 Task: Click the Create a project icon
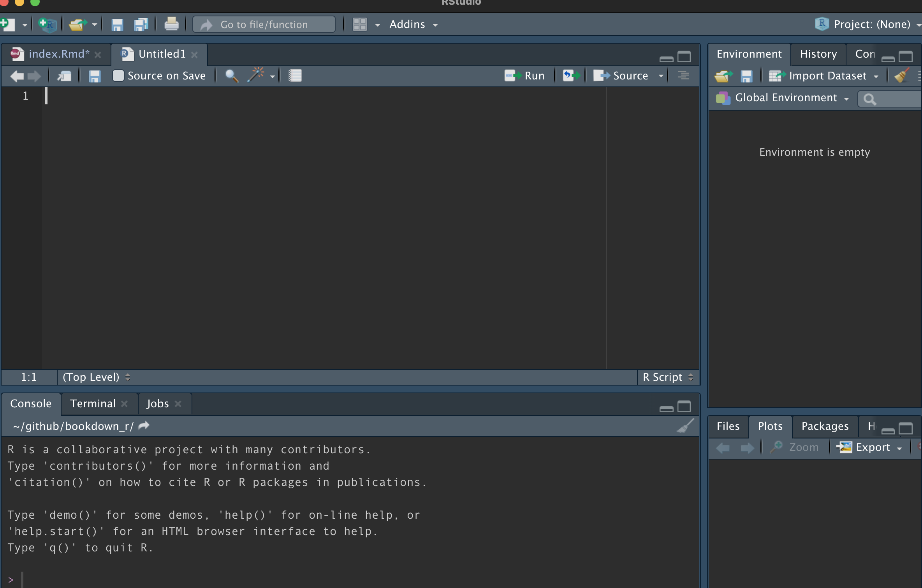(x=48, y=25)
